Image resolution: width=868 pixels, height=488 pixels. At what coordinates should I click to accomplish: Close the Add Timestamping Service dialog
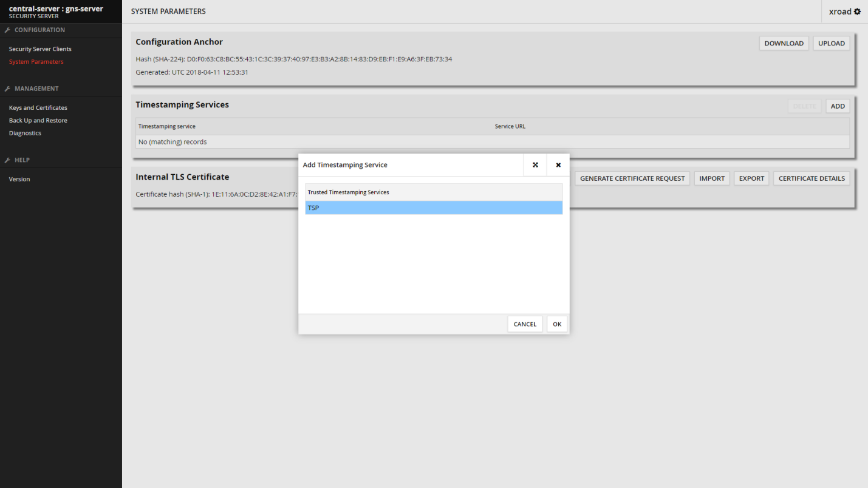click(558, 165)
